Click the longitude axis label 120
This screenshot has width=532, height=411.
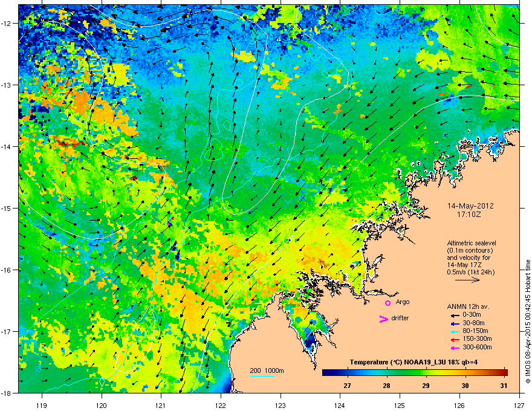(x=102, y=405)
